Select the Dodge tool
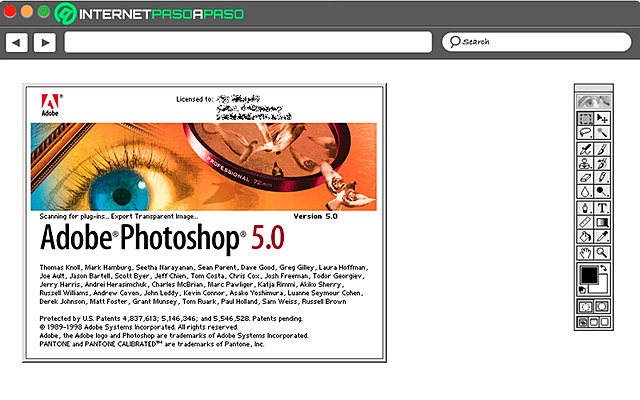This screenshot has height=400, width=640. tap(602, 191)
